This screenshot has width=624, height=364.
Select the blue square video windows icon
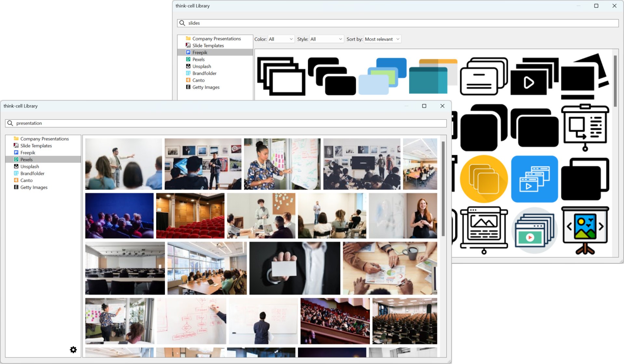coord(535,179)
